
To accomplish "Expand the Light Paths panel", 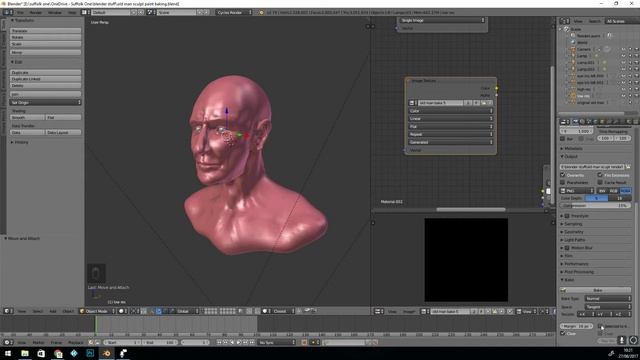I will click(x=574, y=240).
